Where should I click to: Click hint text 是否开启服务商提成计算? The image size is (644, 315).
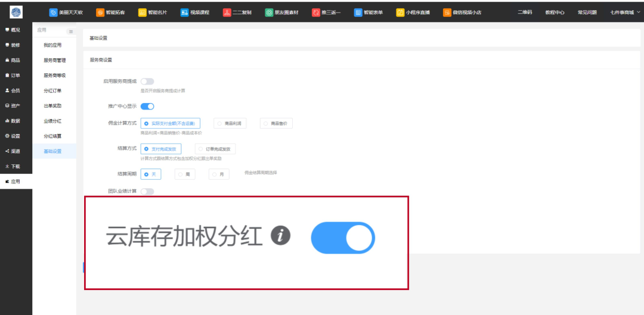pos(163,91)
